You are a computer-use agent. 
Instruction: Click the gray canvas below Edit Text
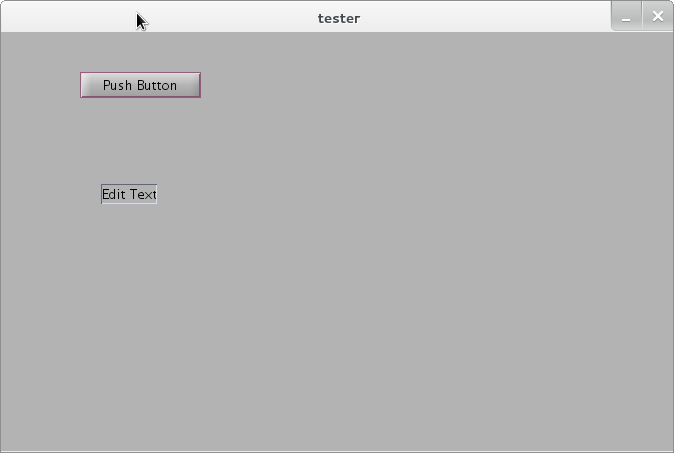(129, 301)
